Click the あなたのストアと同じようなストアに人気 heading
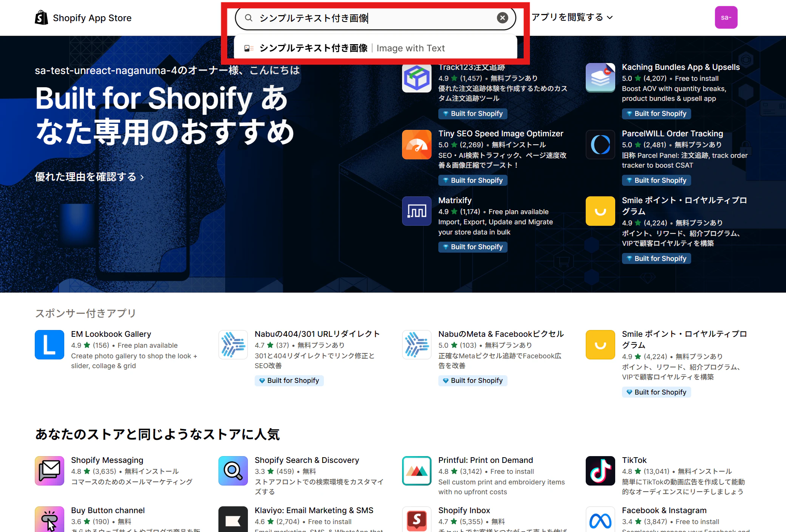The height and width of the screenshot is (532, 786). [157, 434]
